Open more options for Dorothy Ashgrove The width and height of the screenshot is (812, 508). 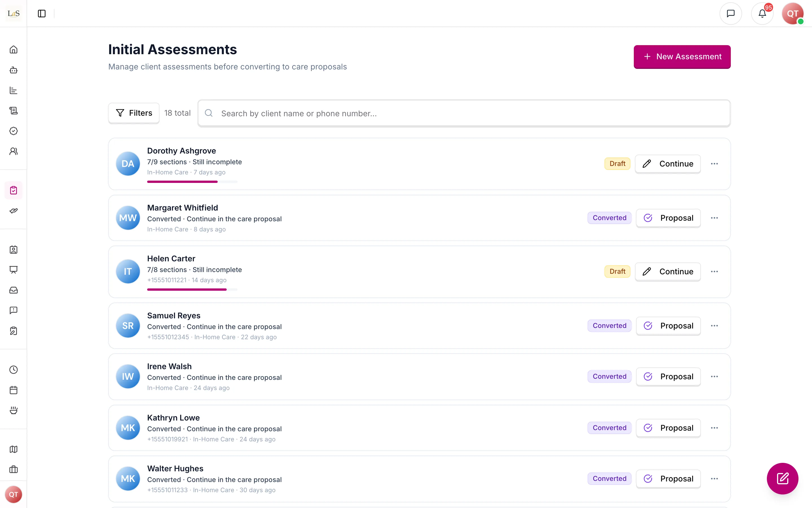(x=714, y=164)
